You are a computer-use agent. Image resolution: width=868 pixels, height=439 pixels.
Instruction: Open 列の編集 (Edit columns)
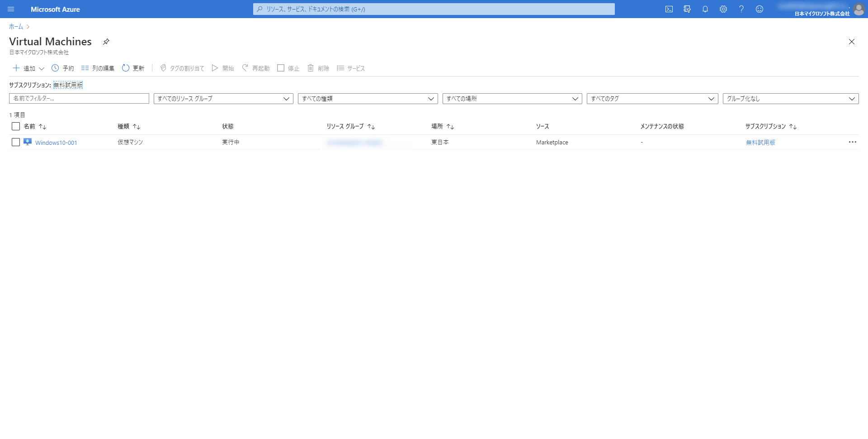click(x=98, y=68)
